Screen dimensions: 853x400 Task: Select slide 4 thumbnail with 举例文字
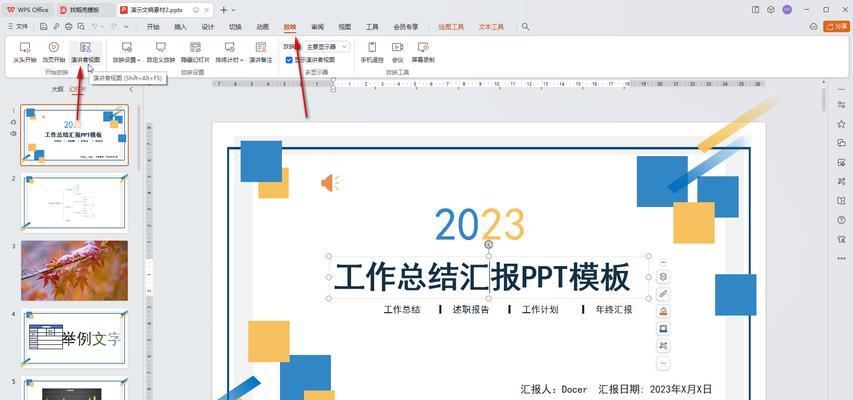coord(75,339)
